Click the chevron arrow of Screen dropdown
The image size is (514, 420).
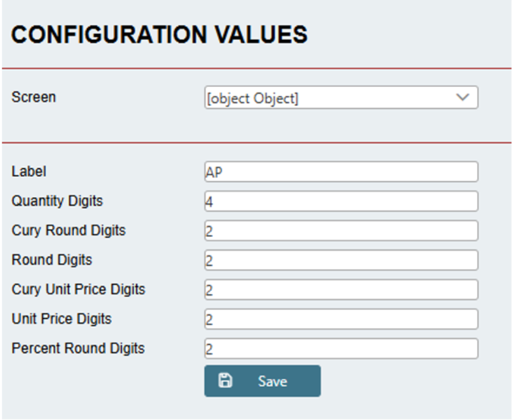tap(463, 97)
